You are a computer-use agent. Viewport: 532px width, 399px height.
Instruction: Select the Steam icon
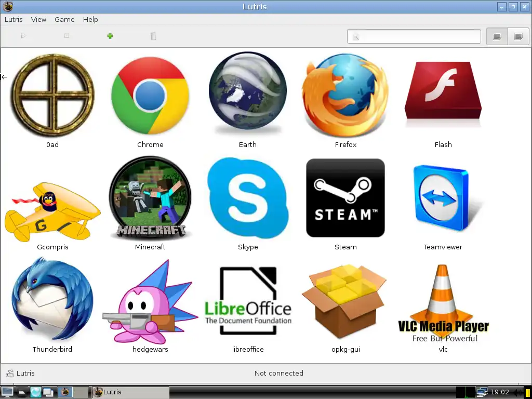tap(345, 198)
